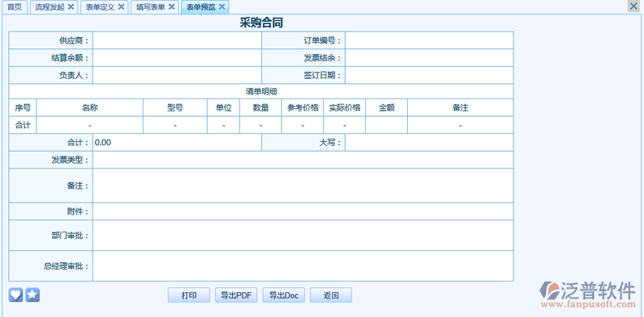Image resolution: width=644 pixels, height=317 pixels.
Task: Switch to the 首页 tab
Action: [x=15, y=7]
